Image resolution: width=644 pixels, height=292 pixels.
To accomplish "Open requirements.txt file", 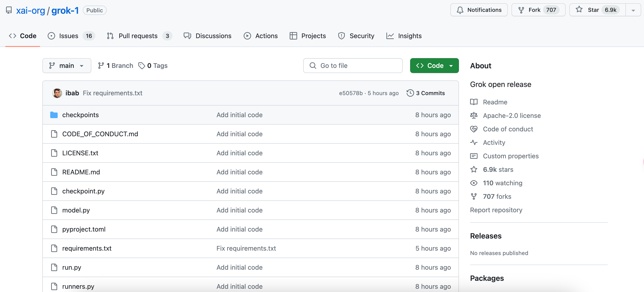I will (87, 248).
